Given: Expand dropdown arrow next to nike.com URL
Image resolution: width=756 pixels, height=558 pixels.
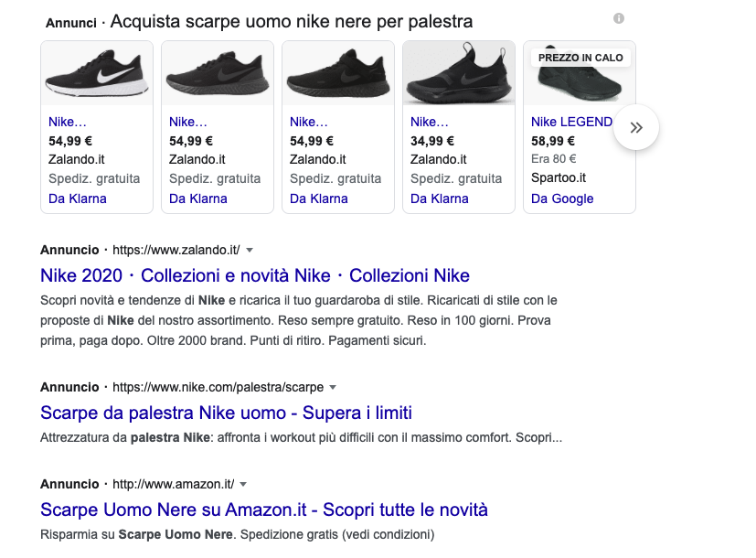Looking at the screenshot, I should 334,387.
